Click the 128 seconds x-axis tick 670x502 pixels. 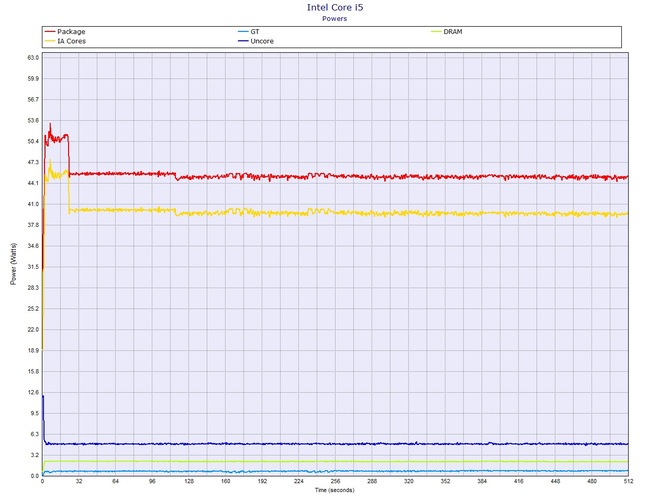189,481
